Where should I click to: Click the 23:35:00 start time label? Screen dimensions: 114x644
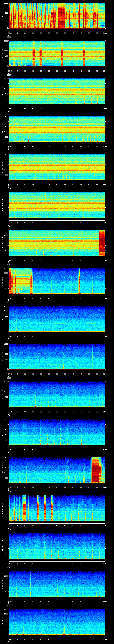9,298
